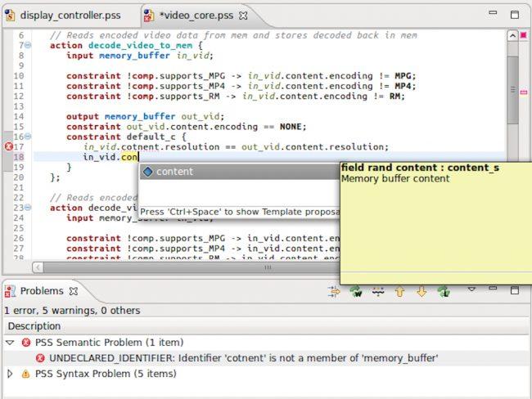
Task: Collapse the action block at line 23
Action: point(28,208)
